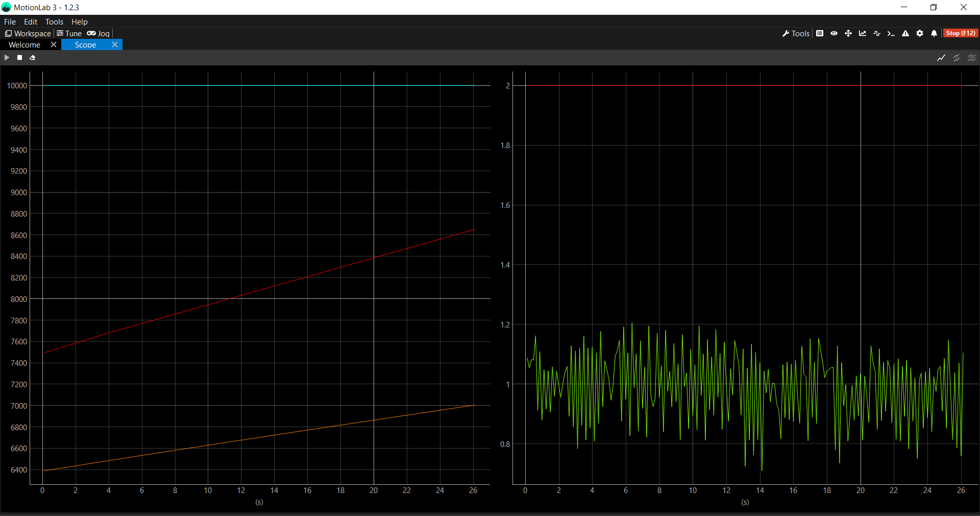Minimize the MotionLab window

click(904, 7)
